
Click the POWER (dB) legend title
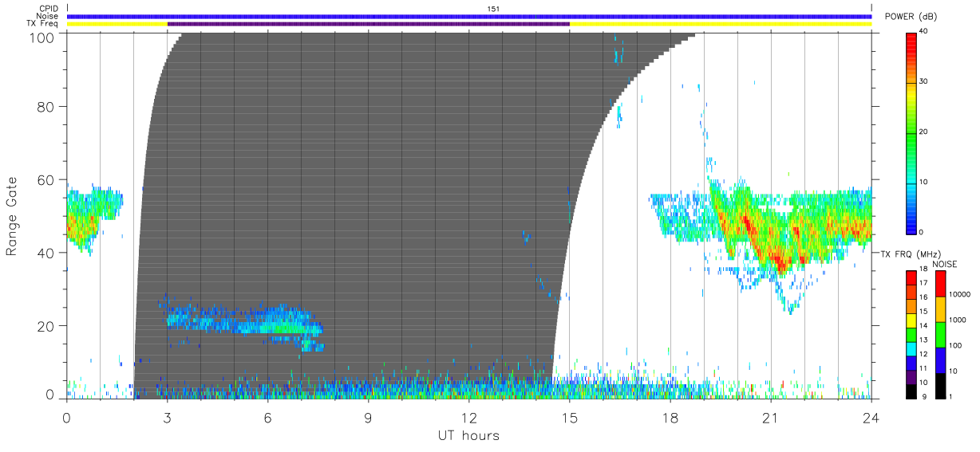910,17
